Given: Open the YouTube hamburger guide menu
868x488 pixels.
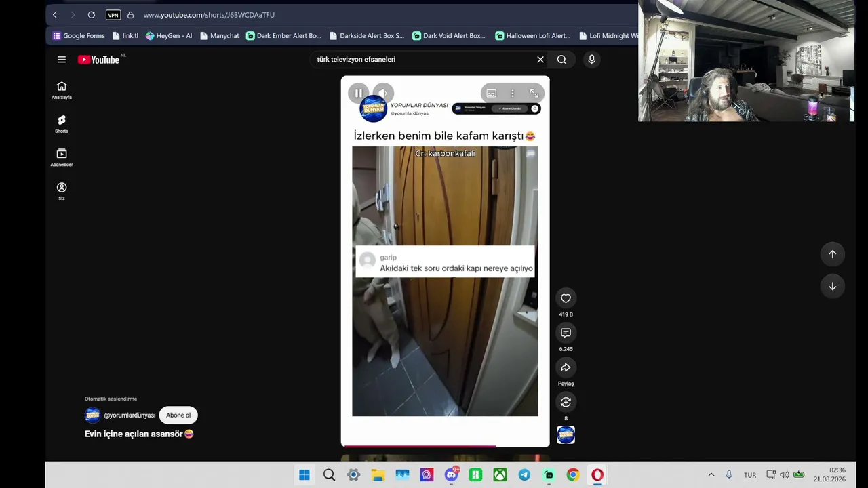Looking at the screenshot, I should tap(62, 60).
